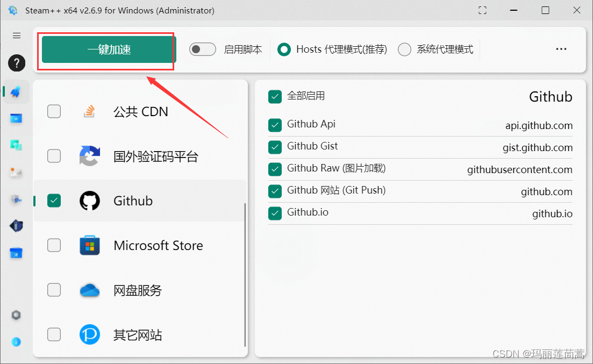Uncheck the 全部启用 checkbox
This screenshot has height=364, width=593.
[275, 96]
